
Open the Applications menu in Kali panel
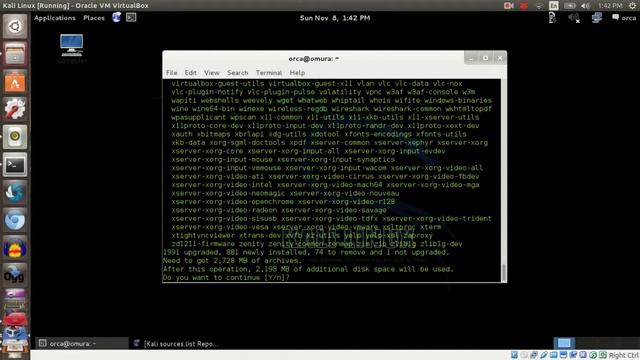pyautogui.click(x=55, y=18)
